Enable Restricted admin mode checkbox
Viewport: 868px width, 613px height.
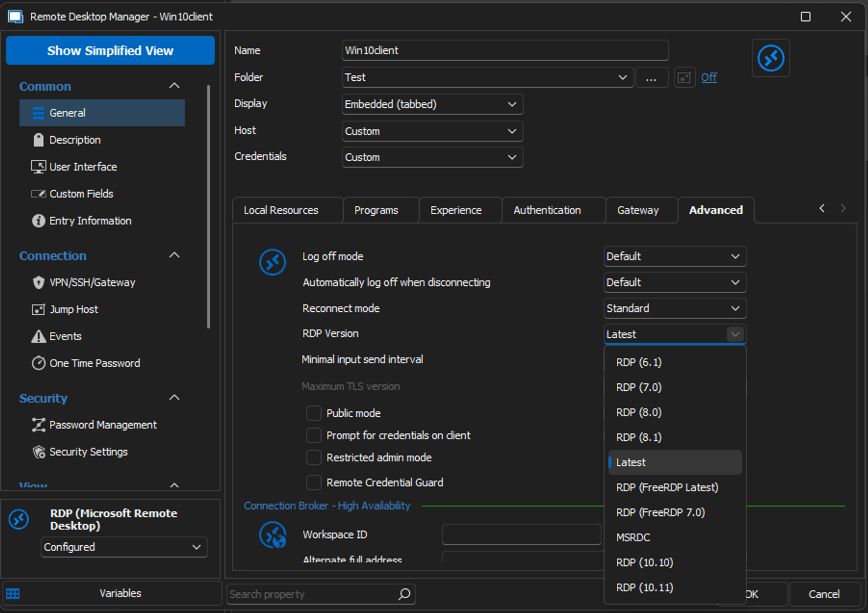click(313, 457)
